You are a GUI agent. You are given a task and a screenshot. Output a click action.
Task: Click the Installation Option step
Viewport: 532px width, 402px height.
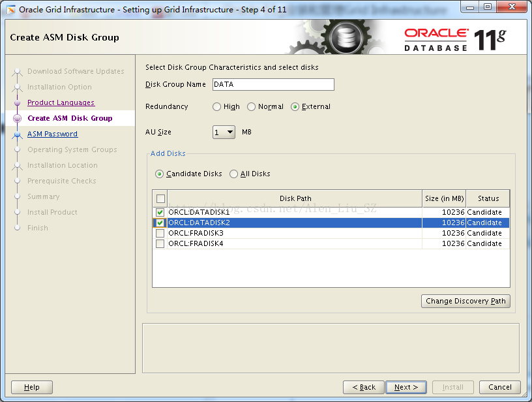pyautogui.click(x=59, y=87)
